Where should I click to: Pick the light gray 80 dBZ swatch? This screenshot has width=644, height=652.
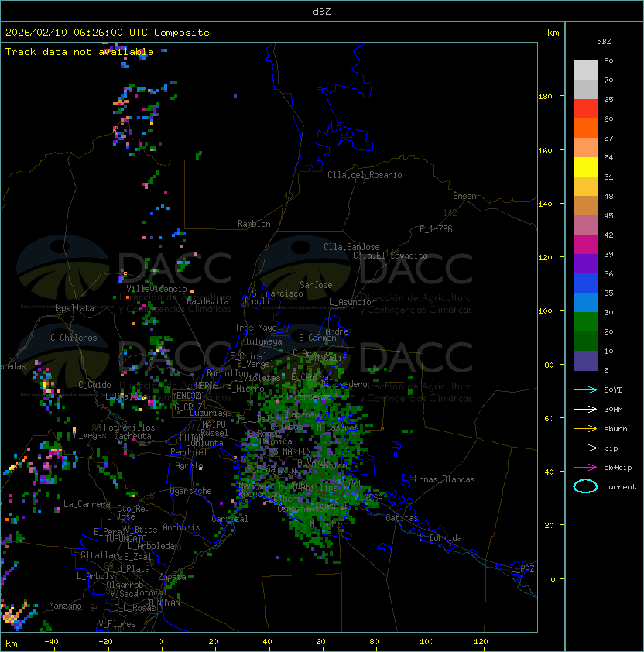point(585,70)
